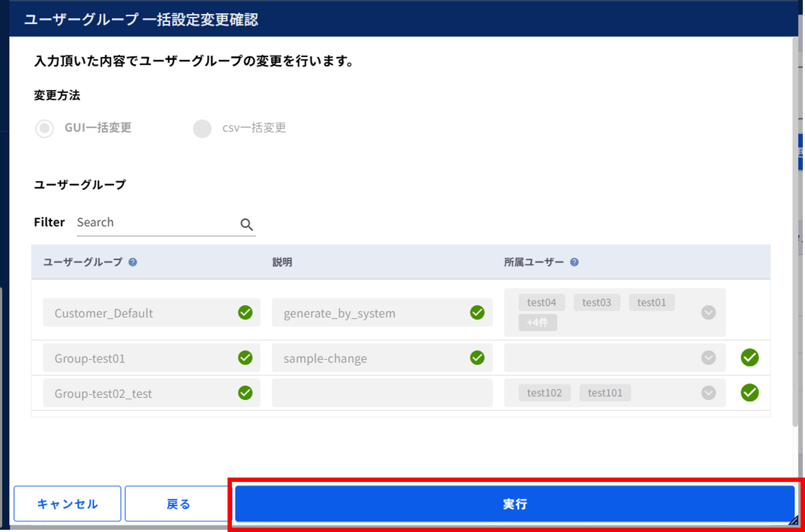
Task: Click the 戻る back button
Action: click(178, 504)
